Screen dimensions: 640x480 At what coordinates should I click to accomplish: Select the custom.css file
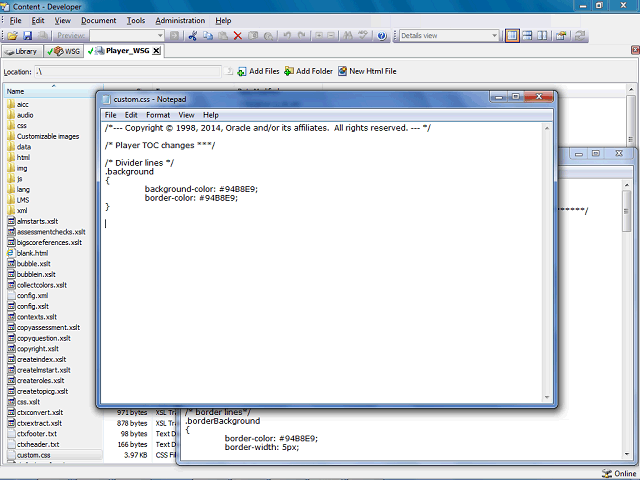[x=33, y=455]
